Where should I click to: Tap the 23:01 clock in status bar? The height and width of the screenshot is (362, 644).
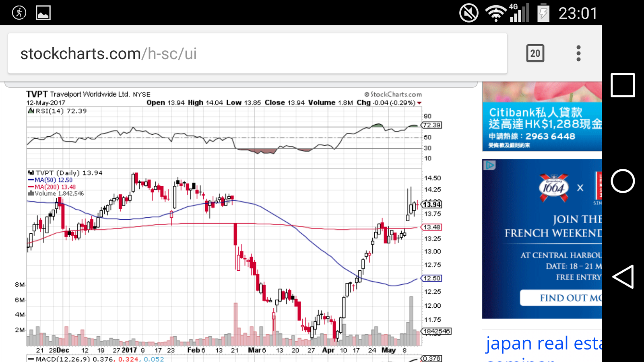click(578, 13)
